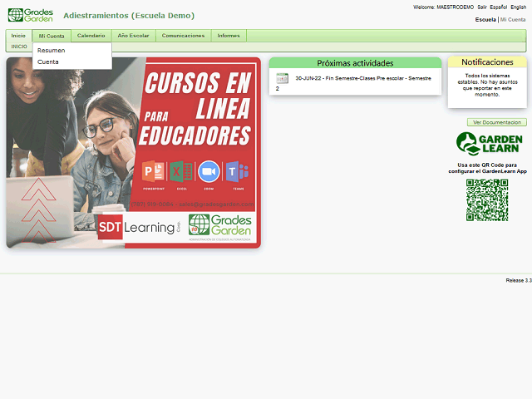Click the Teams icon in the banner
532x399 pixels.
click(x=237, y=172)
